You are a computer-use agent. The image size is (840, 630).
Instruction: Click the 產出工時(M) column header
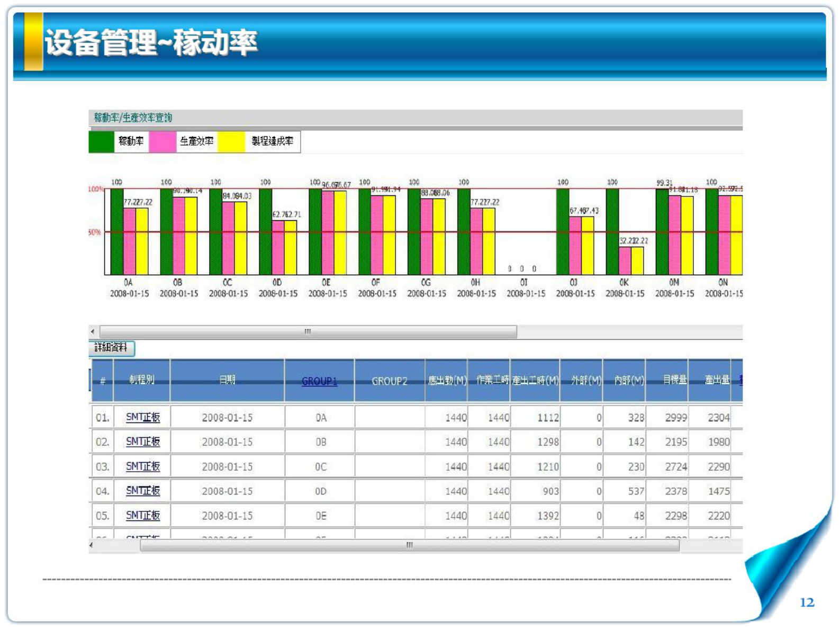[535, 380]
